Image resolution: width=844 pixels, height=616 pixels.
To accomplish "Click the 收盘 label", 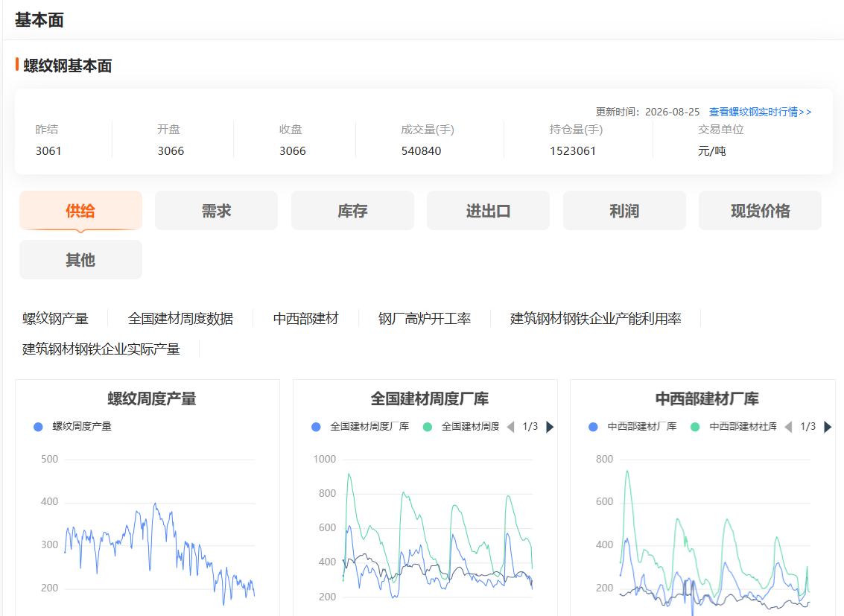I will click(x=291, y=130).
